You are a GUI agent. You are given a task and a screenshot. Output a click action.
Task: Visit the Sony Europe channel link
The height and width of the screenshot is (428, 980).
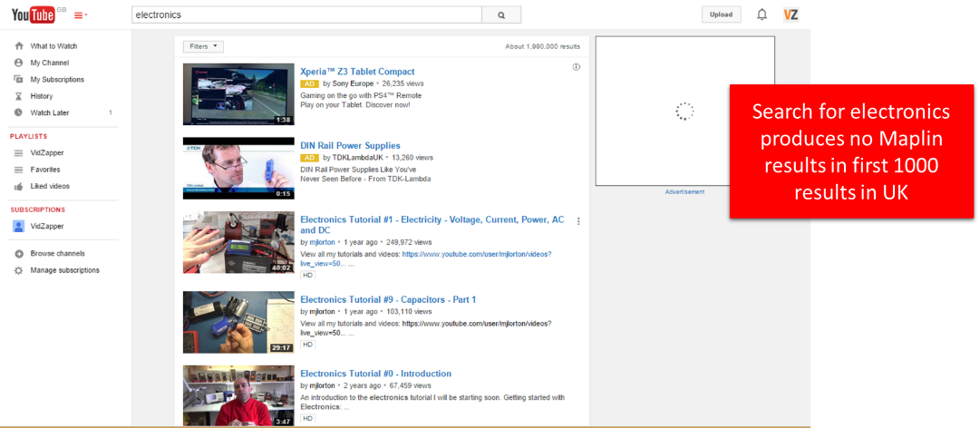point(353,83)
